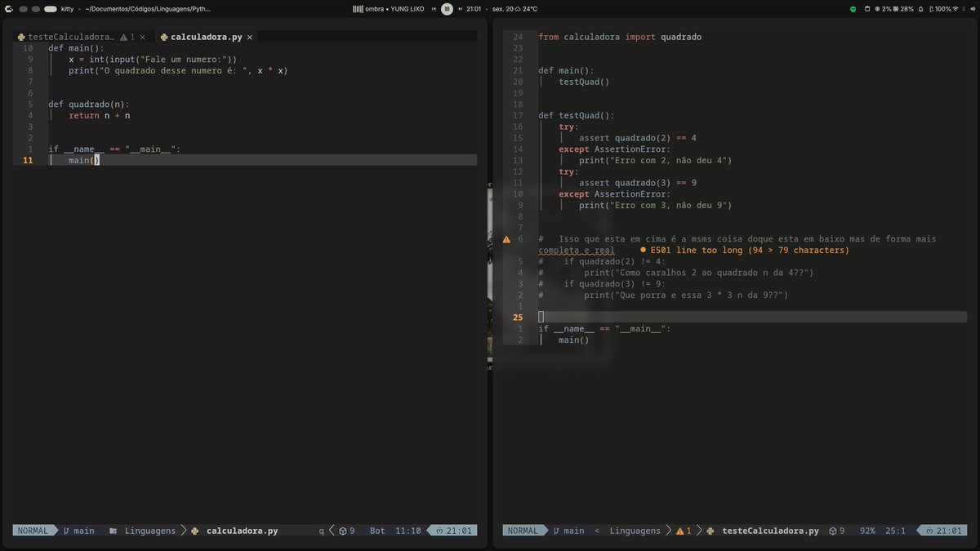Click the memory usage 28% indicator

click(903, 8)
